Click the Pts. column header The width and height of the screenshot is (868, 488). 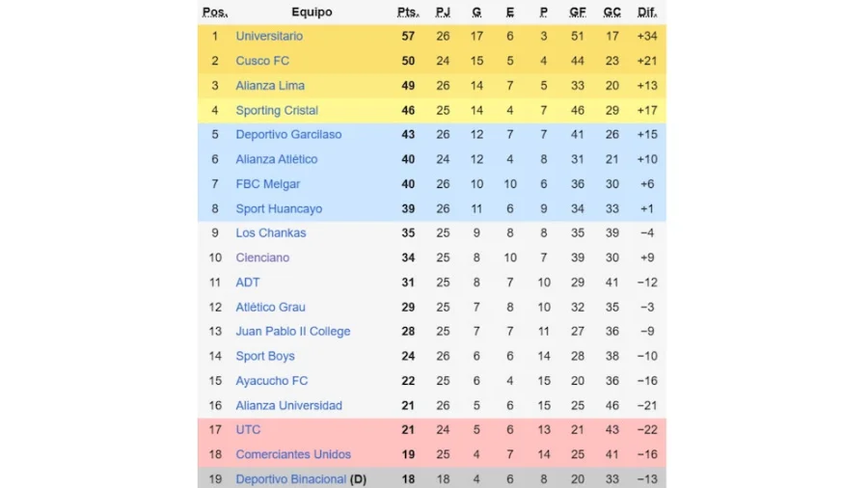tap(408, 13)
